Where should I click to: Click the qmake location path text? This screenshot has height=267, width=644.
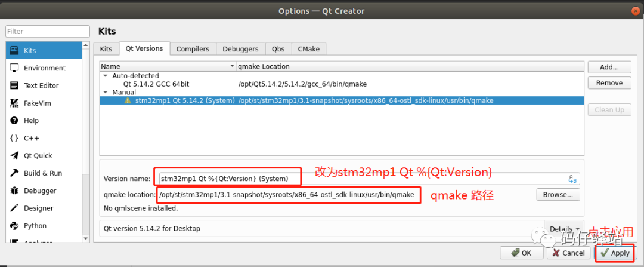(x=287, y=195)
